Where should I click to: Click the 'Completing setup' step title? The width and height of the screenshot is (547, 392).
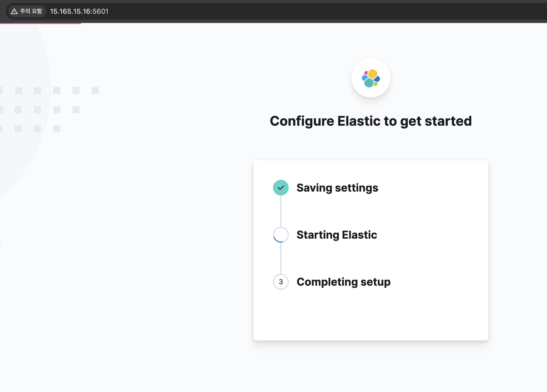click(x=343, y=282)
